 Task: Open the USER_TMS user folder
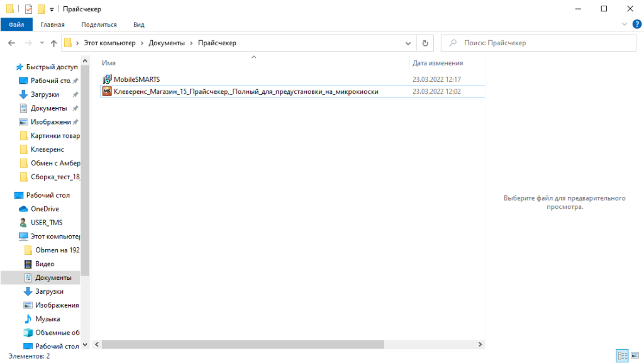[x=47, y=223]
